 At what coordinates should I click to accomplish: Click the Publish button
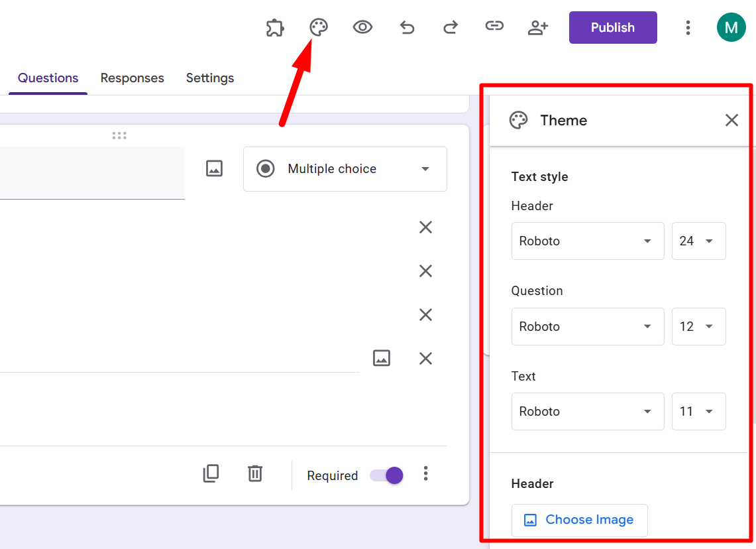coord(612,27)
